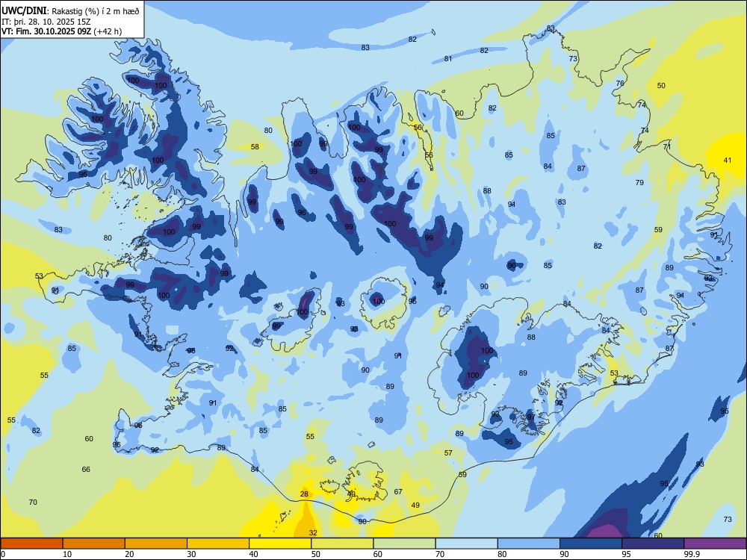Select the dark blue 90–95 legend swatch
Image resolution: width=747 pixels, height=560 pixels.
[x=591, y=544]
